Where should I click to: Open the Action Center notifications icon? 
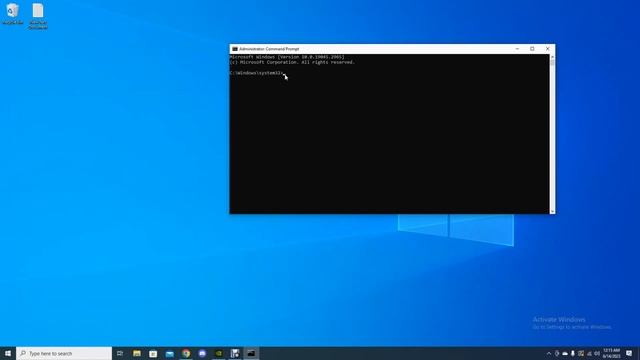click(x=629, y=353)
